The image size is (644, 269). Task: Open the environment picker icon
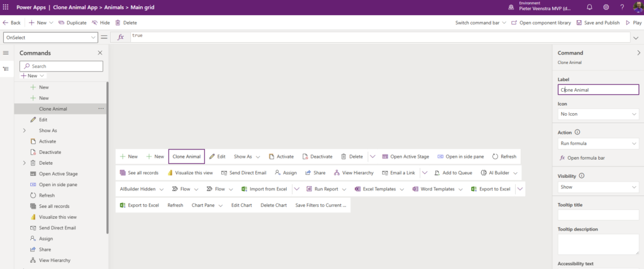(x=511, y=7)
